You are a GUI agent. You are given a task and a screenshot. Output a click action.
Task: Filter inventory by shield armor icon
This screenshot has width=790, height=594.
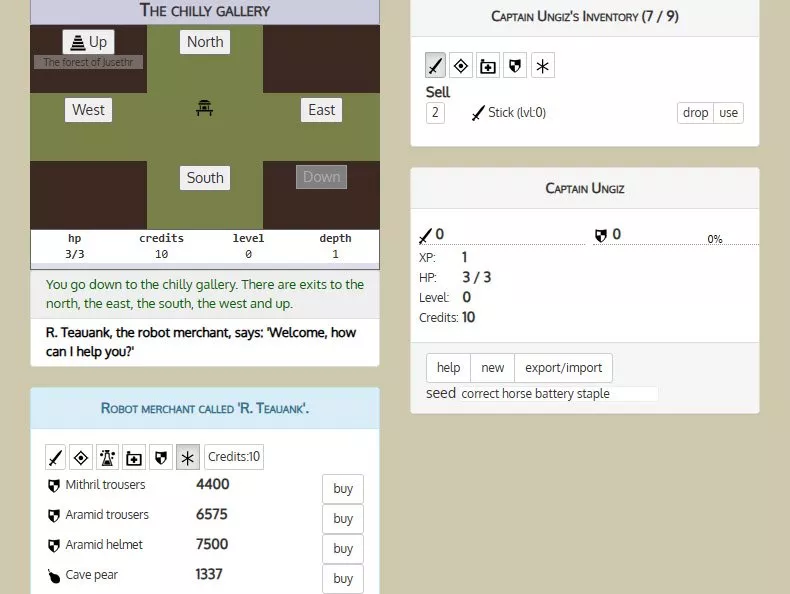pyautogui.click(x=514, y=66)
